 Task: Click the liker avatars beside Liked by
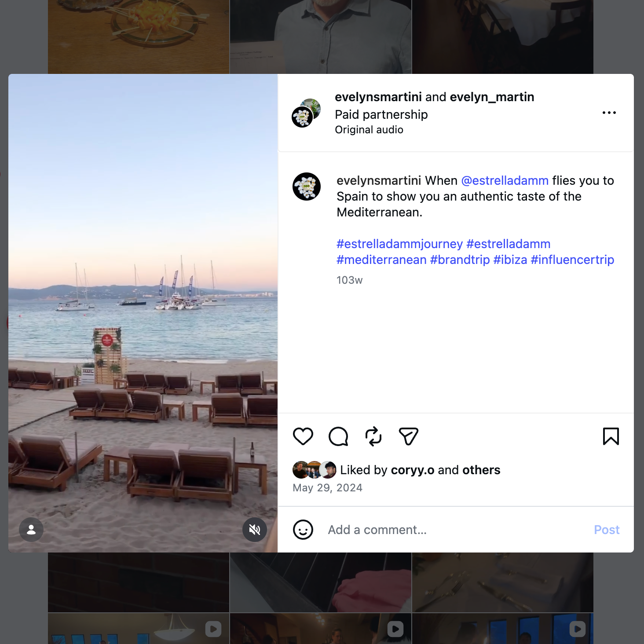[x=315, y=470]
